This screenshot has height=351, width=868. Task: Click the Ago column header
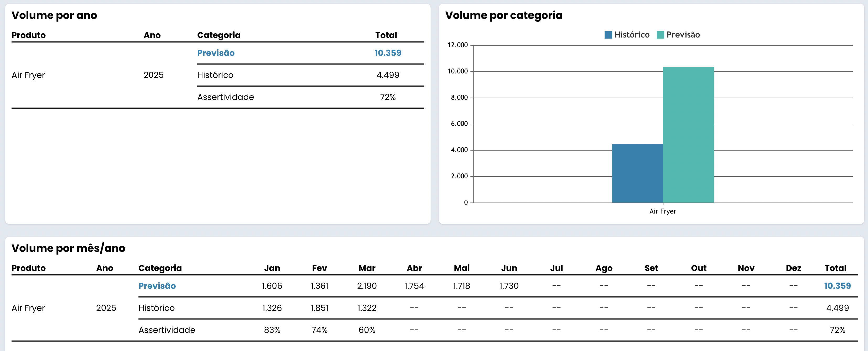(x=604, y=268)
